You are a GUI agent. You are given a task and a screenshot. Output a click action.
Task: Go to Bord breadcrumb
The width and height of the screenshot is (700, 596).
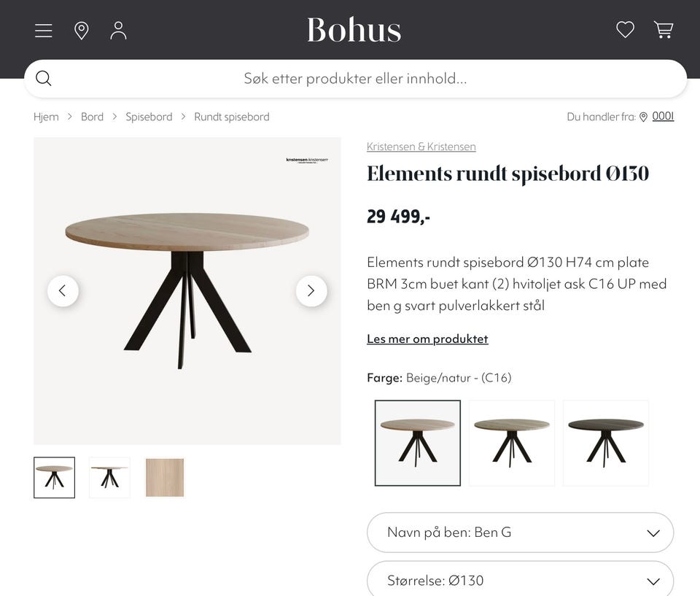tap(92, 117)
